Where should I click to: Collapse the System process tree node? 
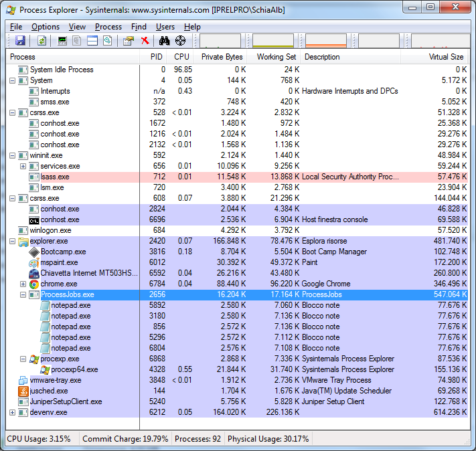click(x=12, y=80)
